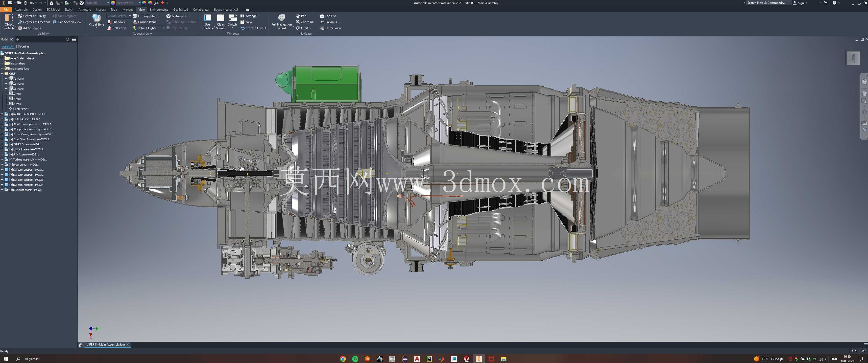Switch to the Inspect ribbon tab

tap(100, 9)
